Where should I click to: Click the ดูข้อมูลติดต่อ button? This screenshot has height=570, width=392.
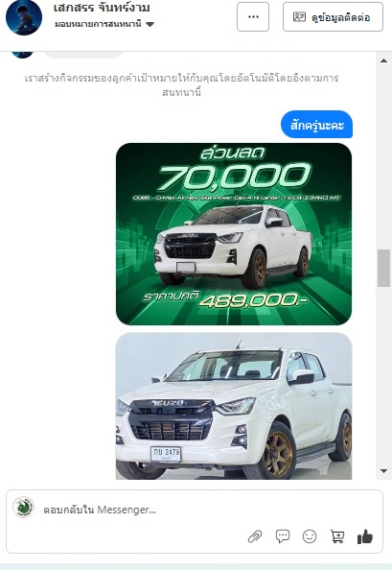(x=333, y=16)
